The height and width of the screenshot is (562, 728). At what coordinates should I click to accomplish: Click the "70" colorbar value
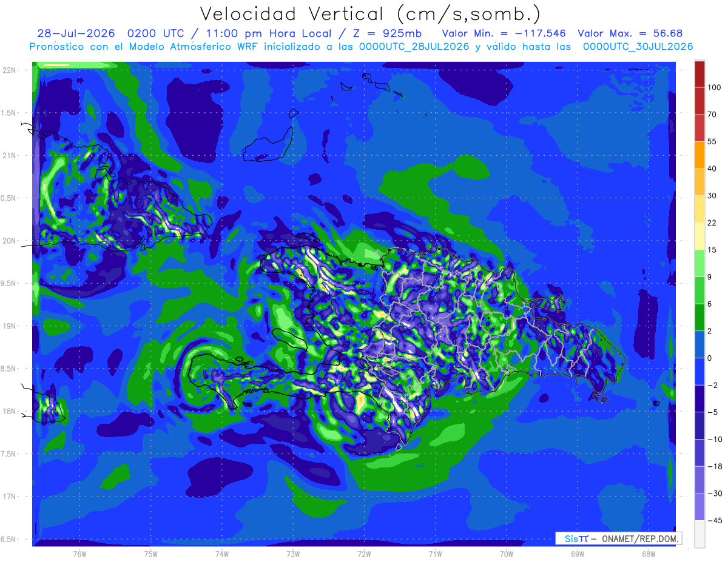click(713, 115)
